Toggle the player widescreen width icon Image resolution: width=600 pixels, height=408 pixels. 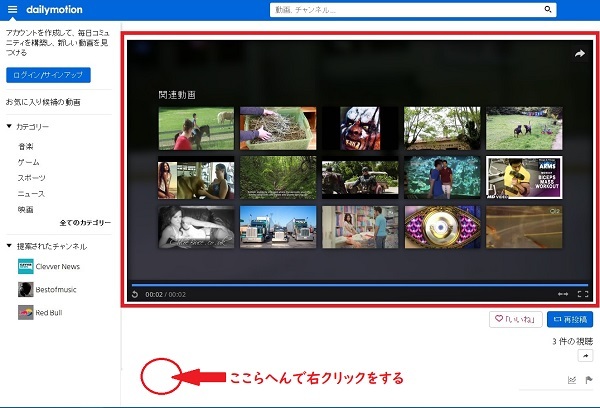(x=563, y=294)
